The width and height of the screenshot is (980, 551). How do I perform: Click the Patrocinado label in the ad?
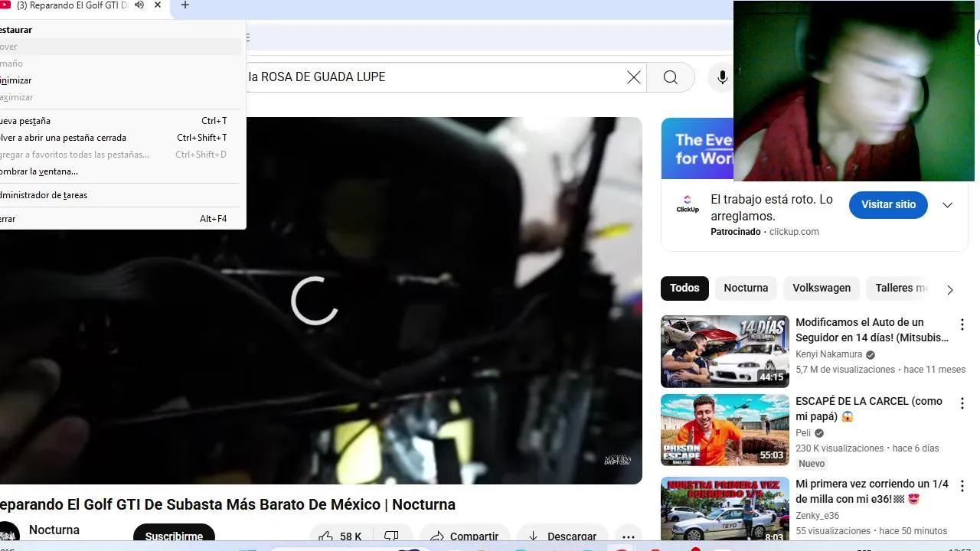pos(736,232)
